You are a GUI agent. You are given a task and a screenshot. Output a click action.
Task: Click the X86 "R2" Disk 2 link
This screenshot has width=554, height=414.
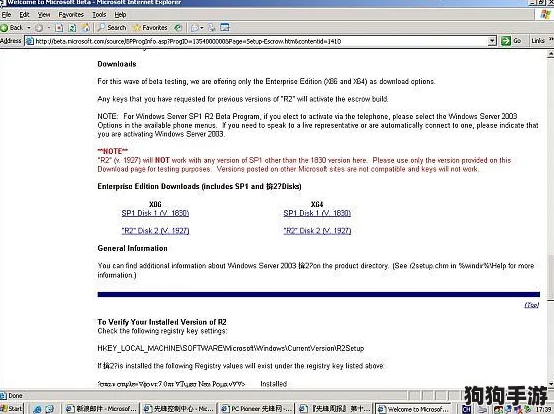pos(155,231)
